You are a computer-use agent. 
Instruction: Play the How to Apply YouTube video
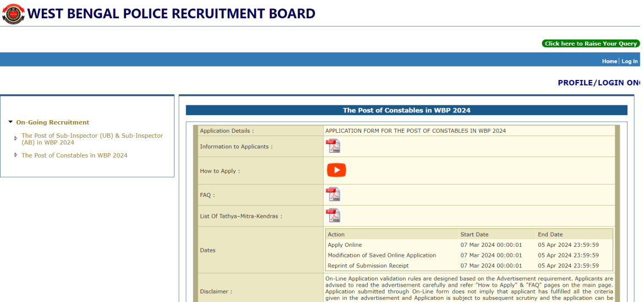click(x=336, y=170)
